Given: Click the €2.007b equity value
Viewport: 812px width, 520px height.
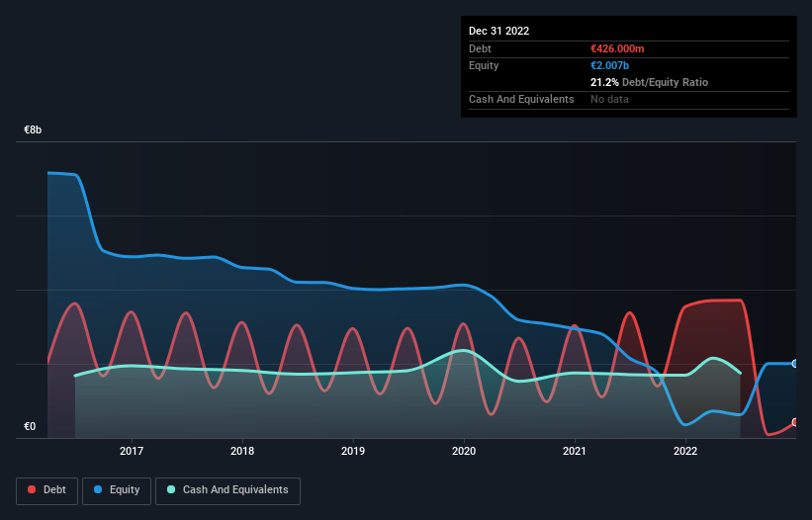Looking at the screenshot, I should [609, 65].
